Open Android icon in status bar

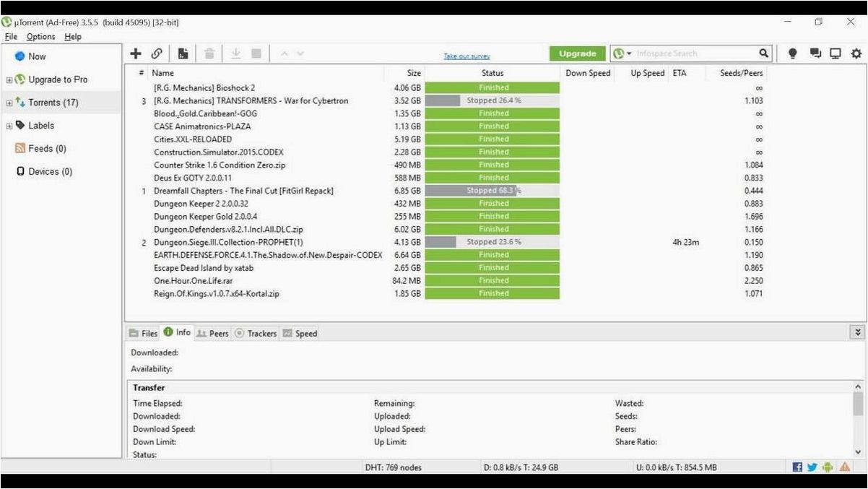click(828, 467)
